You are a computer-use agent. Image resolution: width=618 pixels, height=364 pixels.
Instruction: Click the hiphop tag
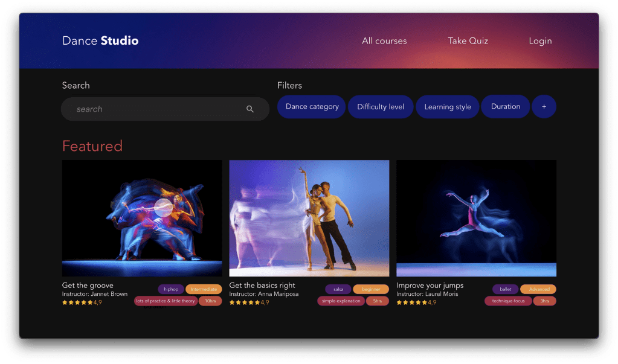tap(171, 289)
